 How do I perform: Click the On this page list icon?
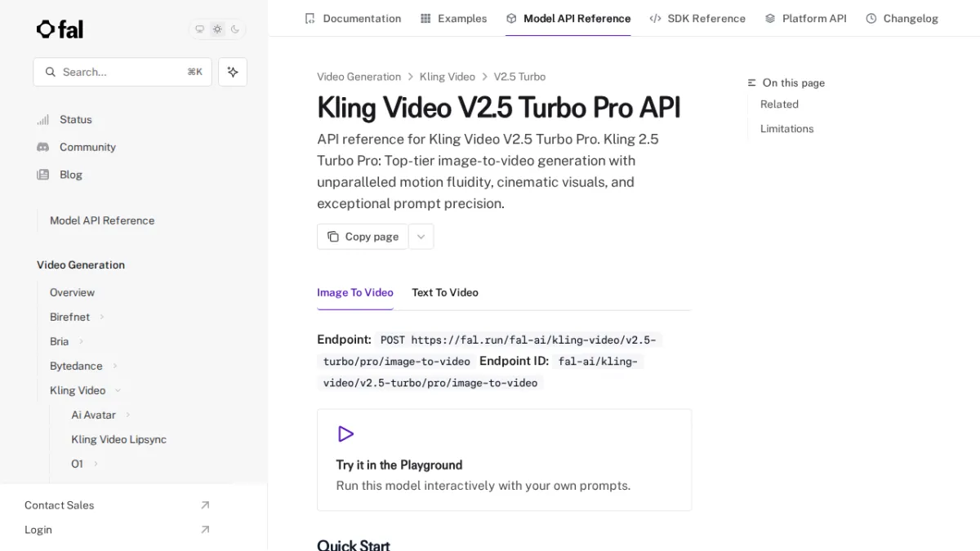pos(752,83)
